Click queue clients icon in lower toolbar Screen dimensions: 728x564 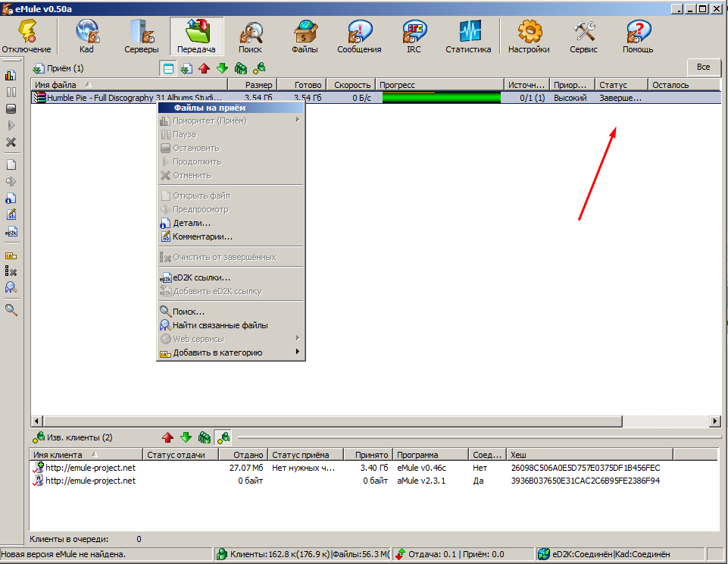(205, 437)
